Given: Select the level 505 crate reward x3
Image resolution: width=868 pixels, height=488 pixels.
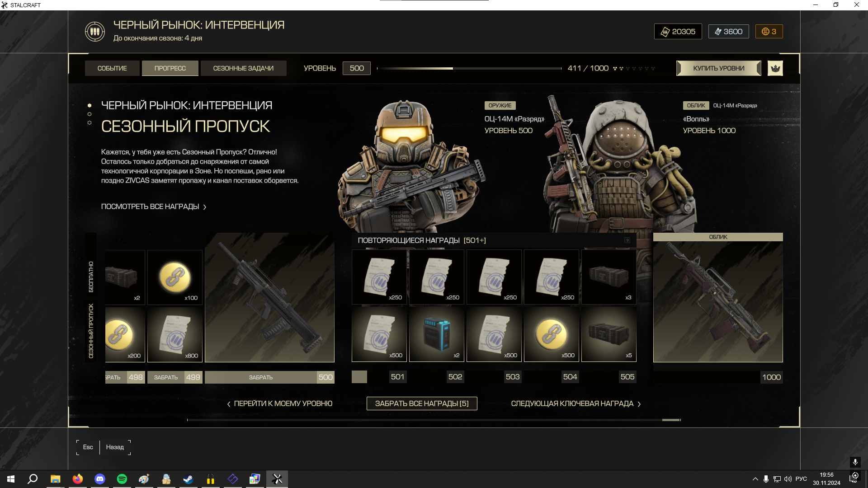Looking at the screenshot, I should (609, 277).
